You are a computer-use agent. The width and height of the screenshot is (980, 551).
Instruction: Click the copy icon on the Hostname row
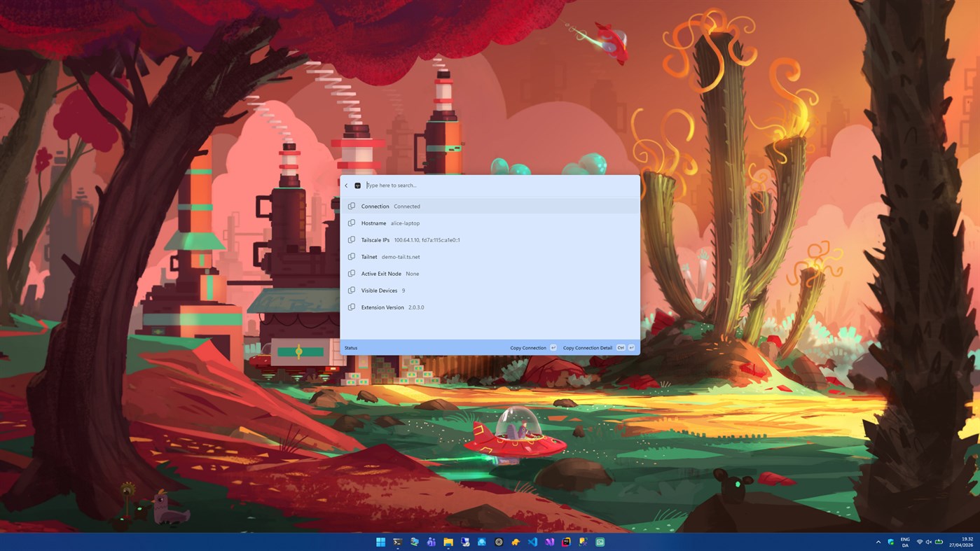pos(352,223)
